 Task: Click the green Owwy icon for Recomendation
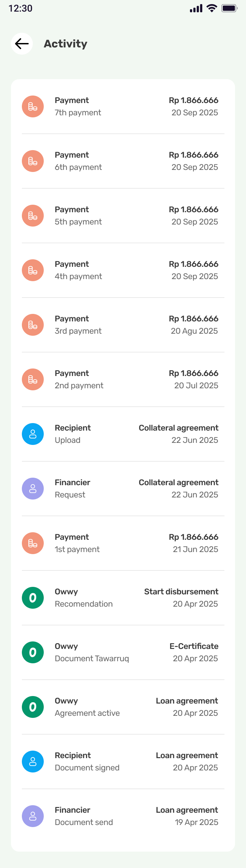click(x=33, y=598)
